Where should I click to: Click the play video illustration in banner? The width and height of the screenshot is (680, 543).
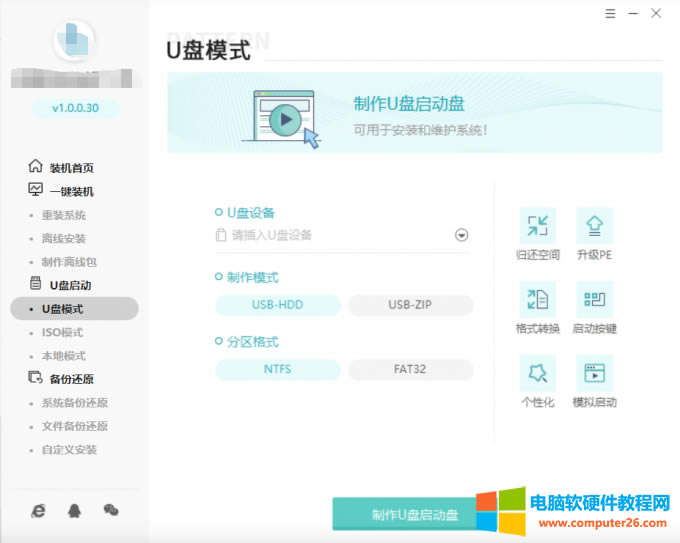pos(283,119)
